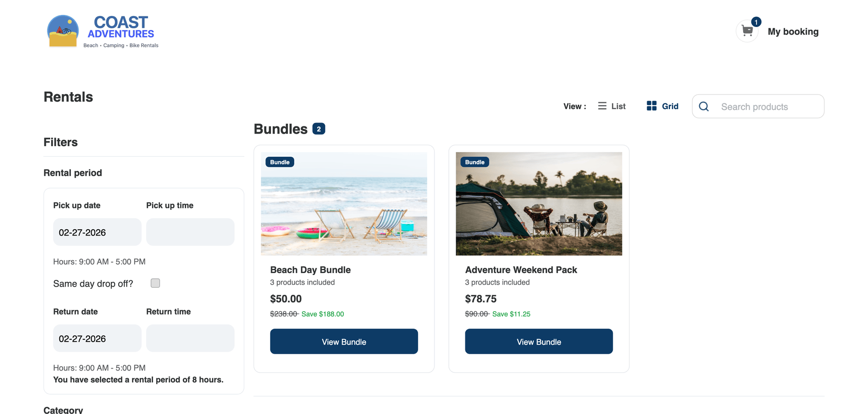Click the Bundle badge on Beach Day Bundle
The width and height of the screenshot is (868, 414).
click(x=280, y=162)
